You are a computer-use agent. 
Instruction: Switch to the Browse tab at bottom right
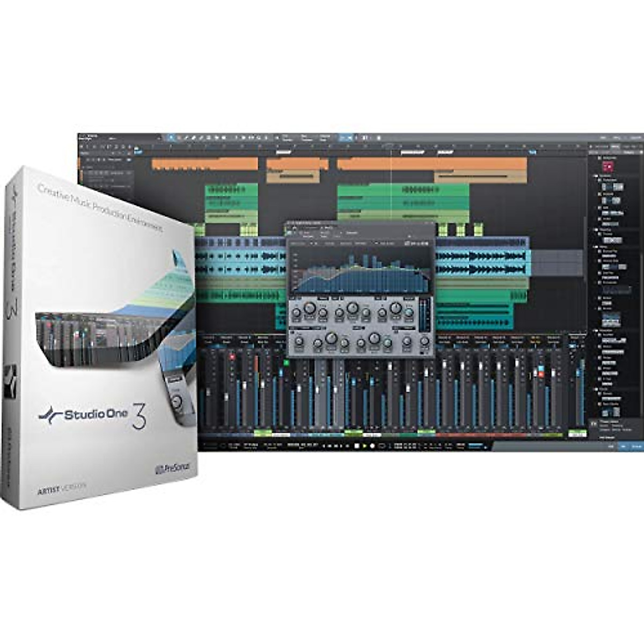pos(637,445)
